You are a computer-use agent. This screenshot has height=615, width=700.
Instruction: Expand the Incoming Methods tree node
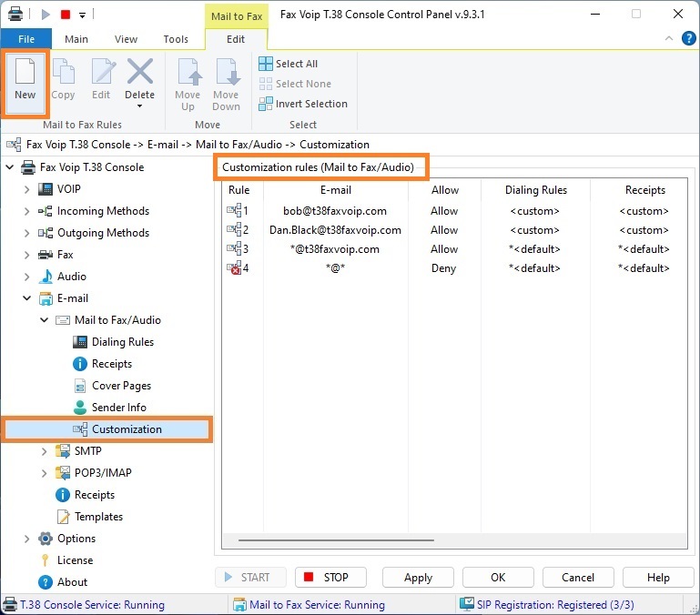pyautogui.click(x=26, y=211)
